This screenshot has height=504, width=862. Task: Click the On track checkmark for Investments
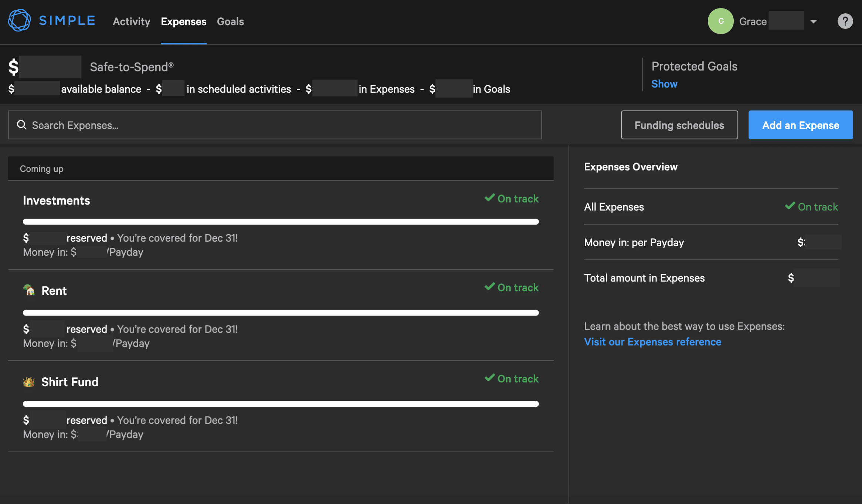tap(490, 198)
